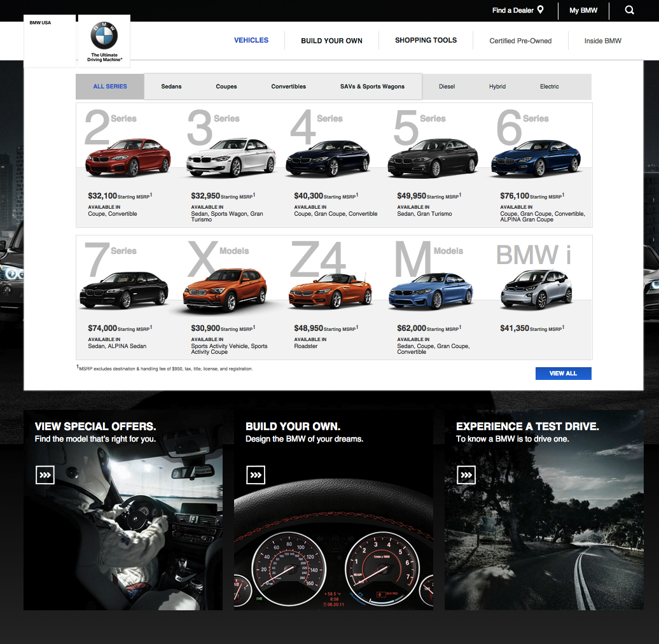Filter vehicles by Coupes
Viewport: 659px width, 644px height.
coord(226,87)
